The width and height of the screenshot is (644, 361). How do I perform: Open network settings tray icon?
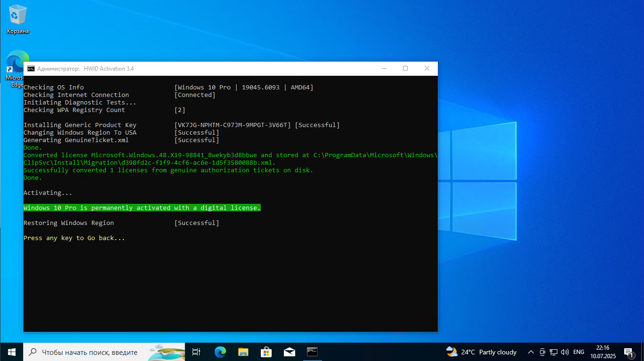click(554, 352)
